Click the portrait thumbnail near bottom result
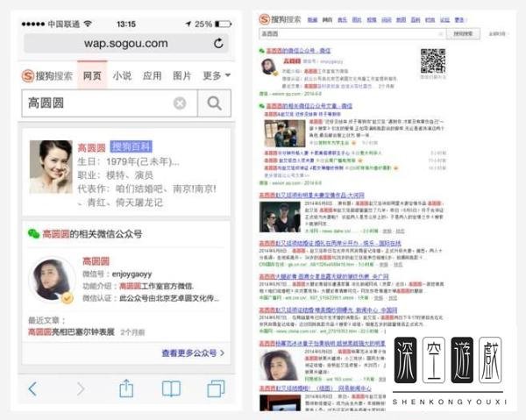 coord(281,366)
